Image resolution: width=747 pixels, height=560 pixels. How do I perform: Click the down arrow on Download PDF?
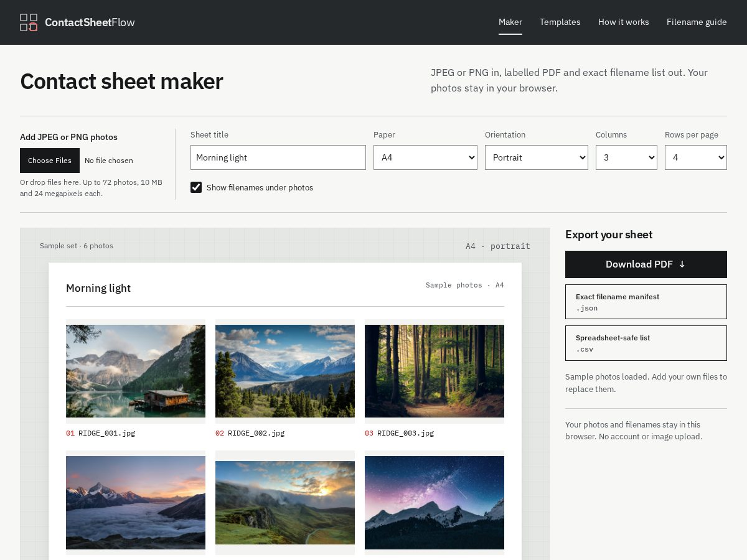(x=682, y=264)
